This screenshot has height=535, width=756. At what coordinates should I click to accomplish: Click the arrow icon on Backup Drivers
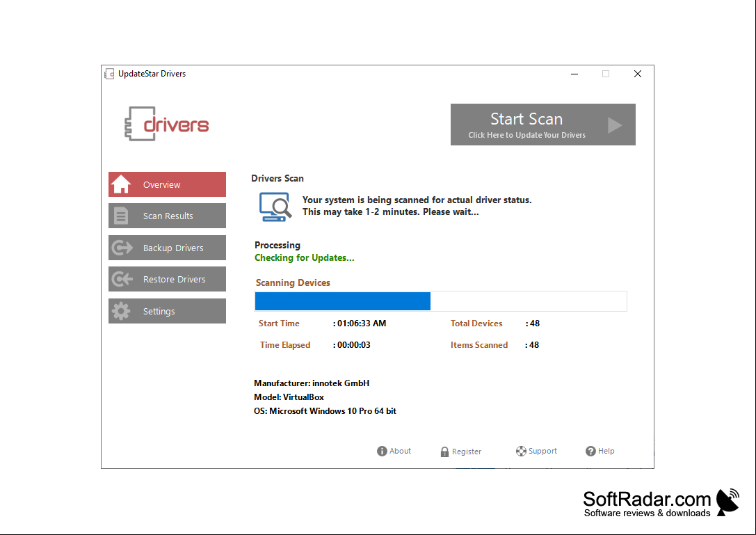pyautogui.click(x=122, y=248)
